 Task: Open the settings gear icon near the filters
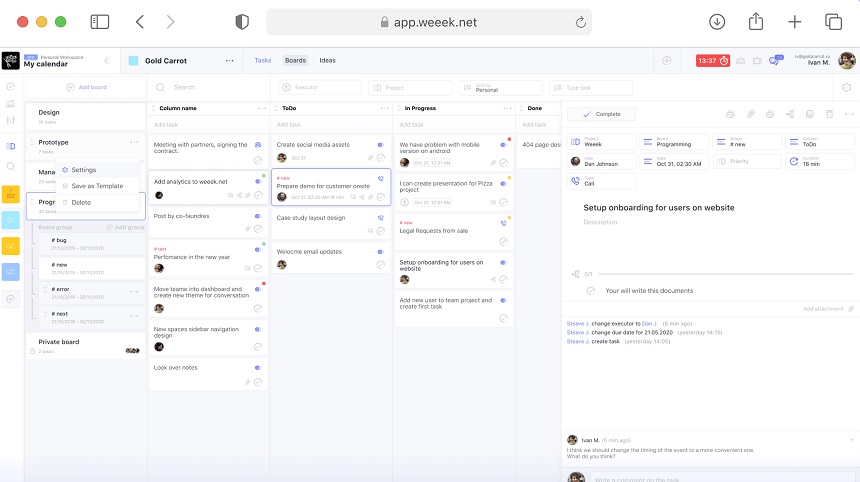click(x=847, y=88)
